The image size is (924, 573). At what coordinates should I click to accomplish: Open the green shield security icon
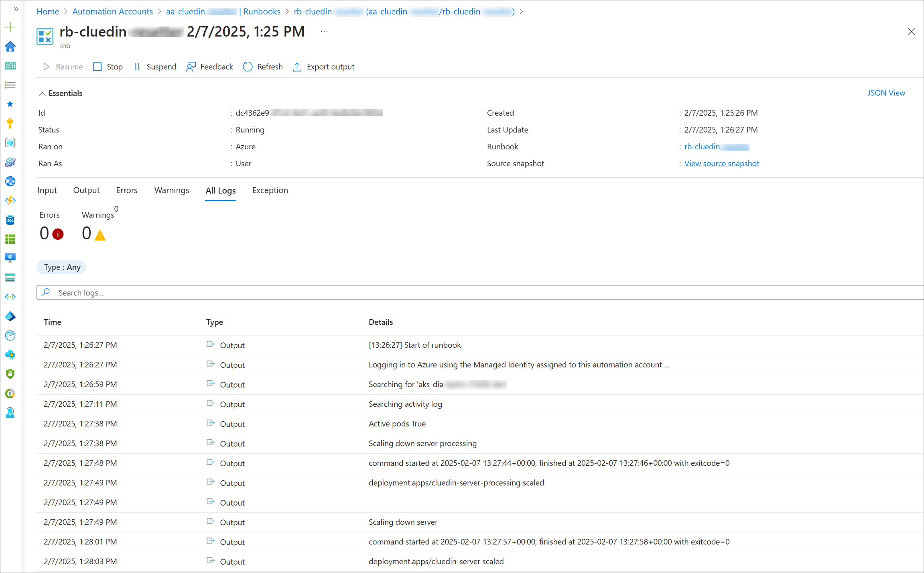[10, 374]
